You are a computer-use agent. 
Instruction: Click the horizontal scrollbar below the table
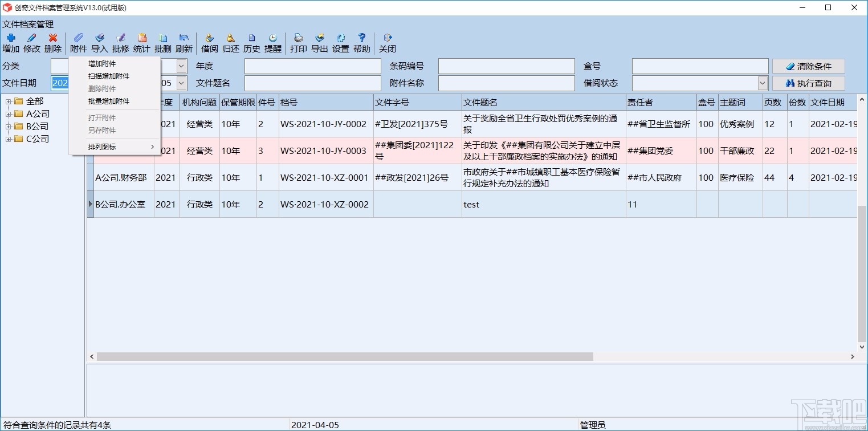click(x=342, y=356)
